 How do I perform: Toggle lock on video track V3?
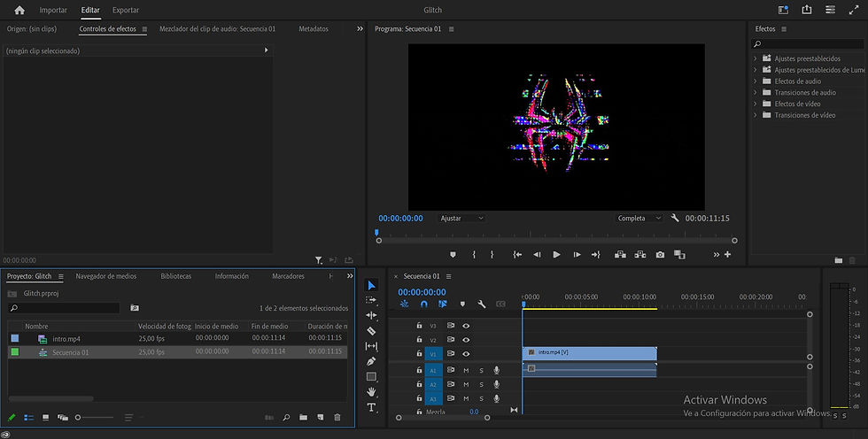coord(419,326)
